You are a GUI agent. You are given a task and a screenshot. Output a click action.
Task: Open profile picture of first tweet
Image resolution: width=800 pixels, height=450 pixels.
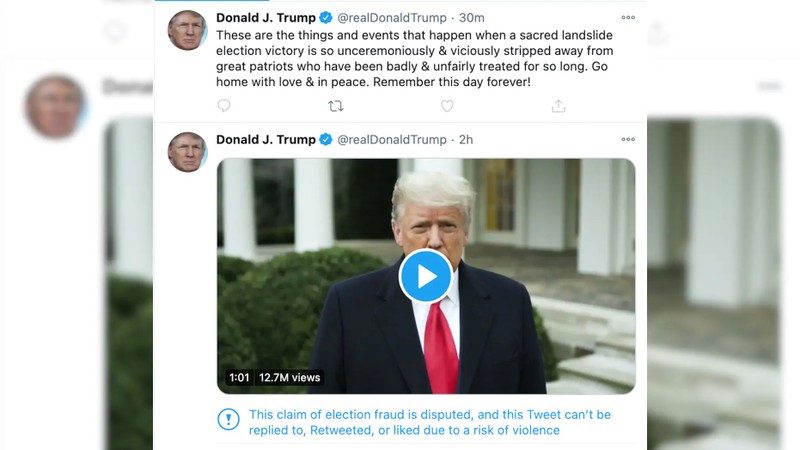coord(187,30)
